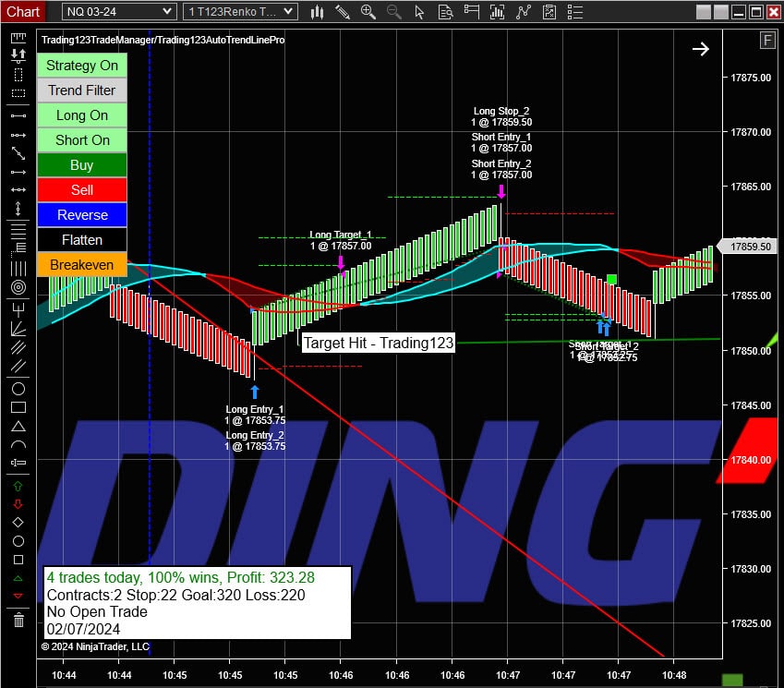Click the white right arrow on chart

coord(701,49)
